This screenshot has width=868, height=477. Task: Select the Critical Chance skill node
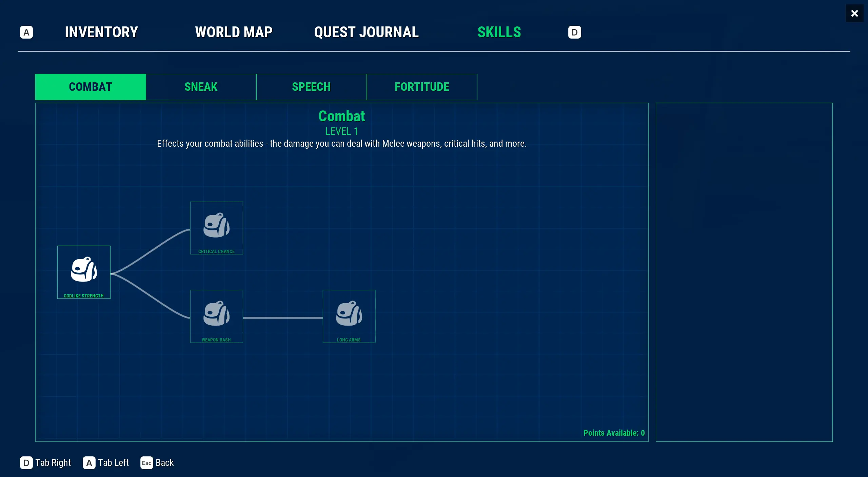216,228
